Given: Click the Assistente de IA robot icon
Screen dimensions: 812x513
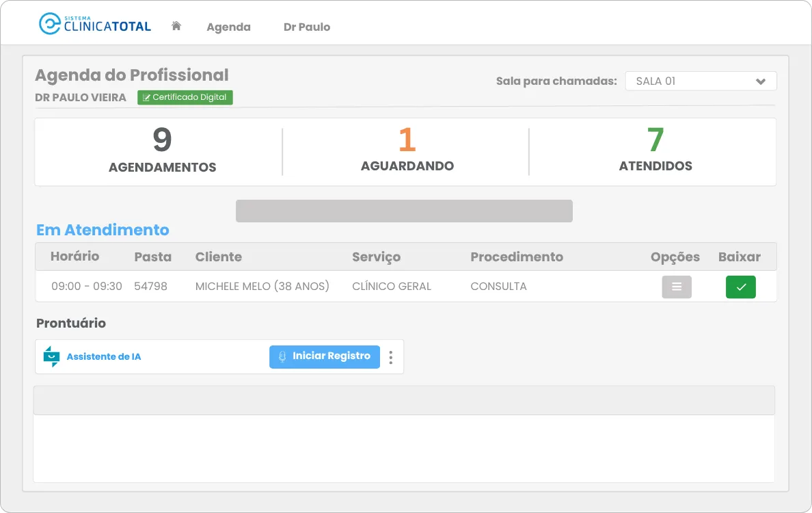Looking at the screenshot, I should point(51,356).
